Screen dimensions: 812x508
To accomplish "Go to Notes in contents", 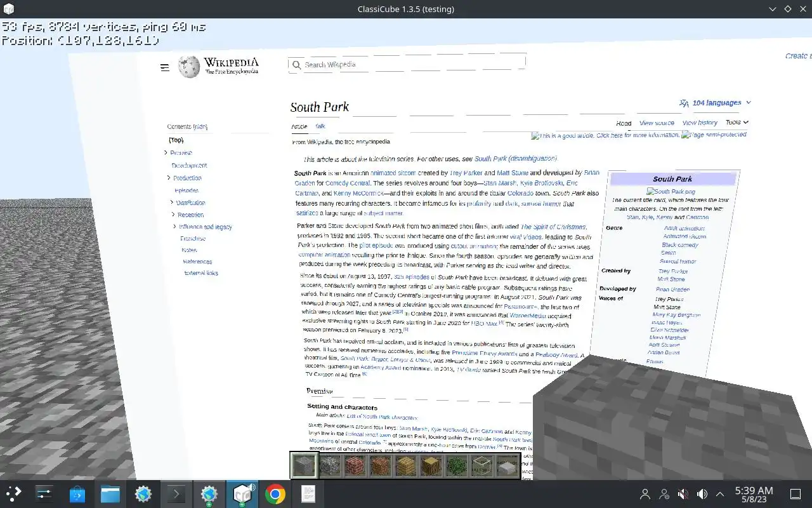I will click(x=189, y=250).
